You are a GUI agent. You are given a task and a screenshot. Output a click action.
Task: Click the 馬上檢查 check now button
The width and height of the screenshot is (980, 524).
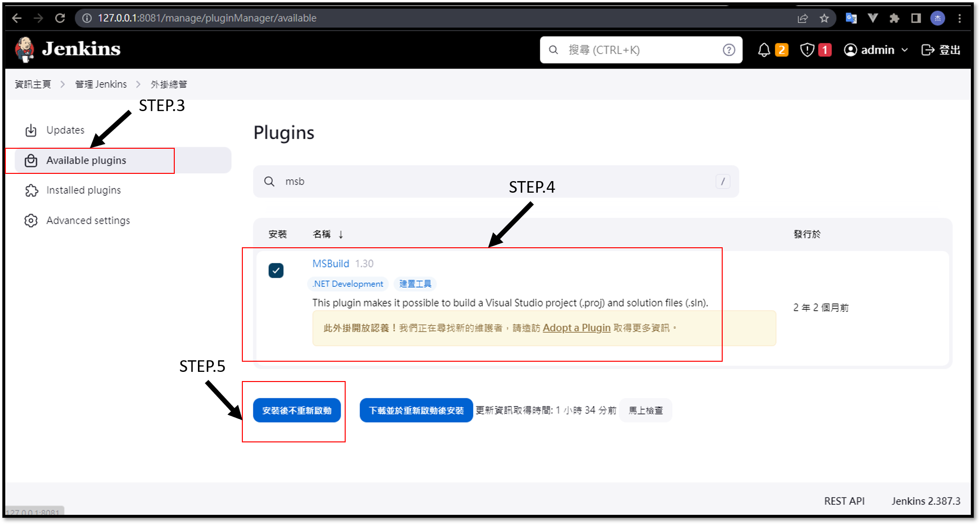(x=645, y=410)
